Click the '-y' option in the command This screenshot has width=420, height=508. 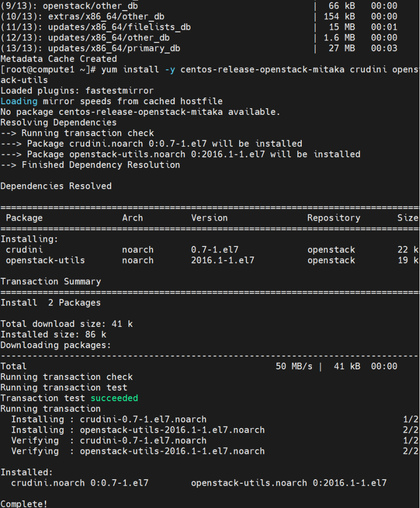coord(170,70)
